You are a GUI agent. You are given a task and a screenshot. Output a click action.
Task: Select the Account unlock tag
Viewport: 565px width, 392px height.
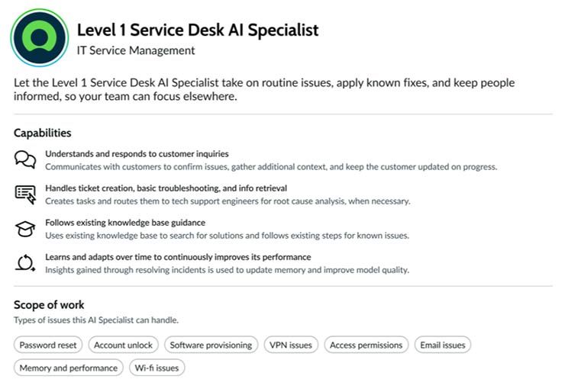[x=123, y=345]
